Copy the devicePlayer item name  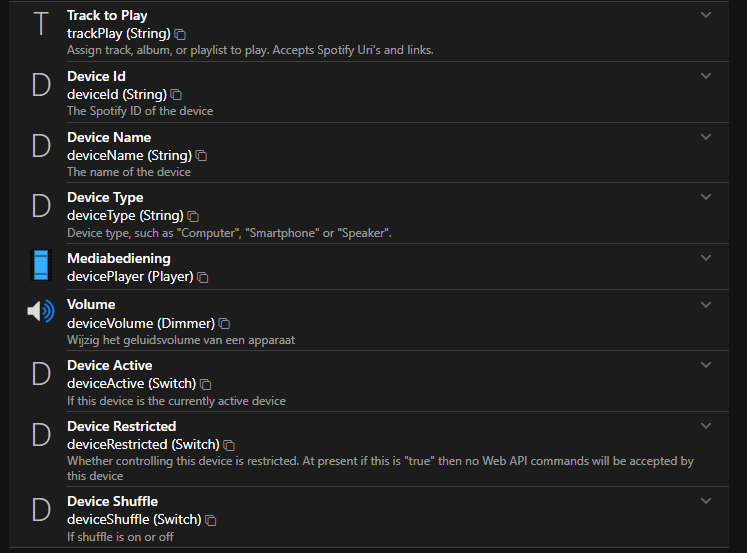pos(203,277)
